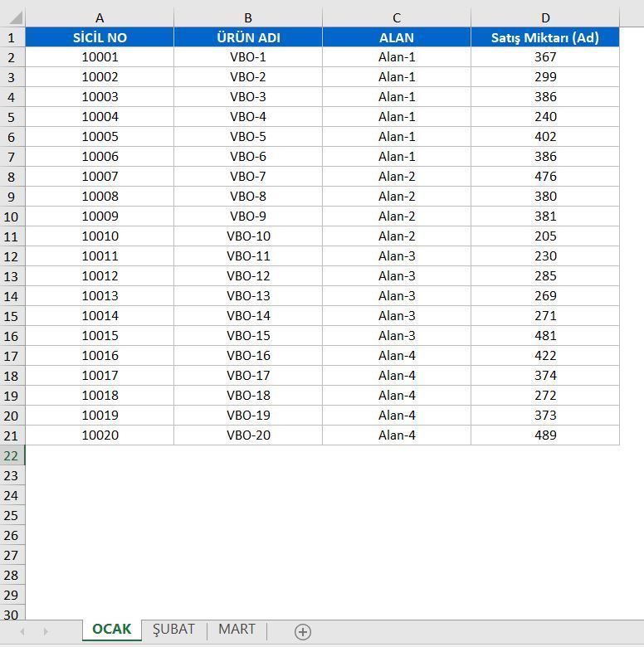Click the Satış Miktarı (Ad) header cell
This screenshot has height=647, width=644.
(545, 37)
